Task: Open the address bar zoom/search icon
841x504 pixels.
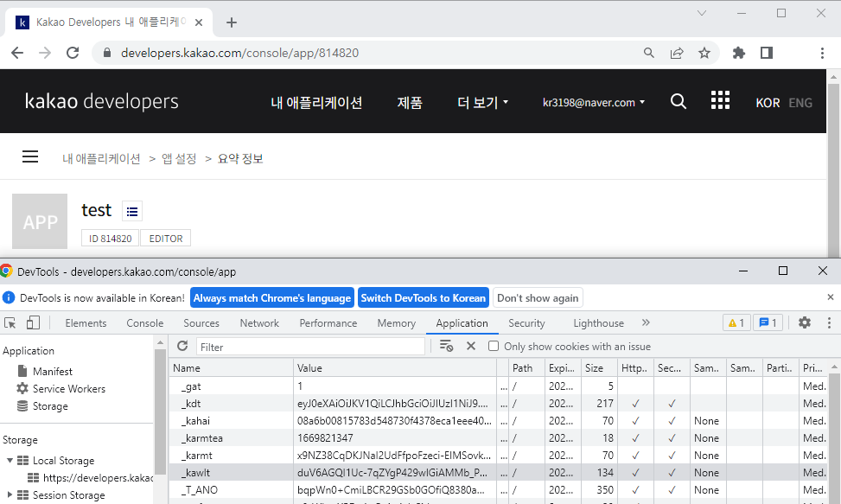Action: [649, 53]
